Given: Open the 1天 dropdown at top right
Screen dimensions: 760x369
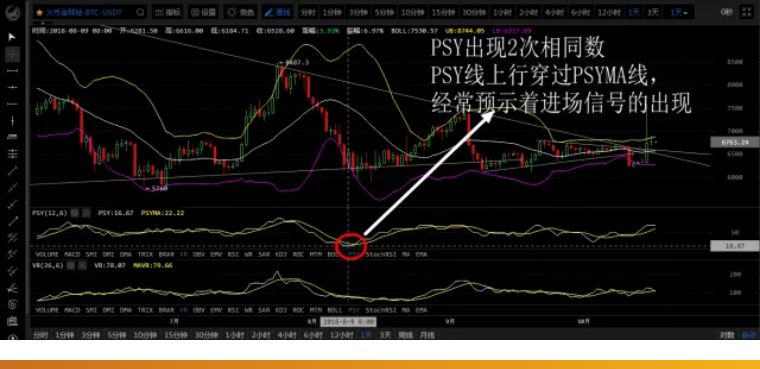Looking at the screenshot, I should 680,13.
